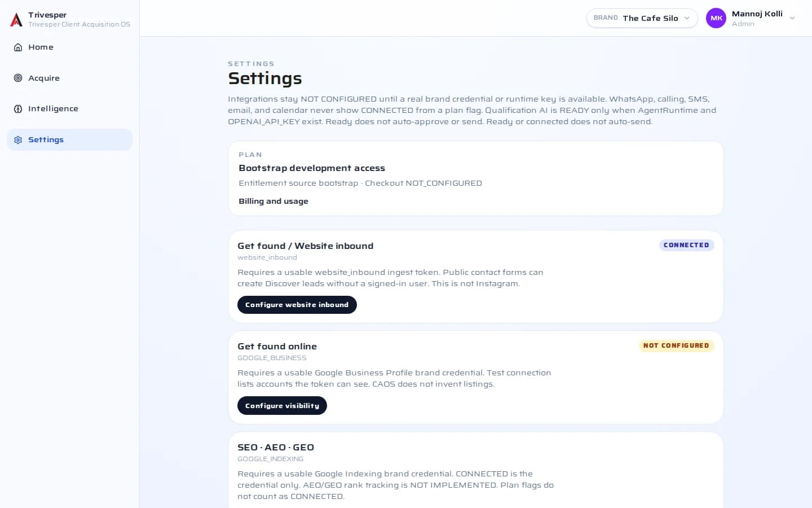Image resolution: width=812 pixels, height=508 pixels.
Task: Click the Mannoj Kolli user name
Action: (x=757, y=14)
